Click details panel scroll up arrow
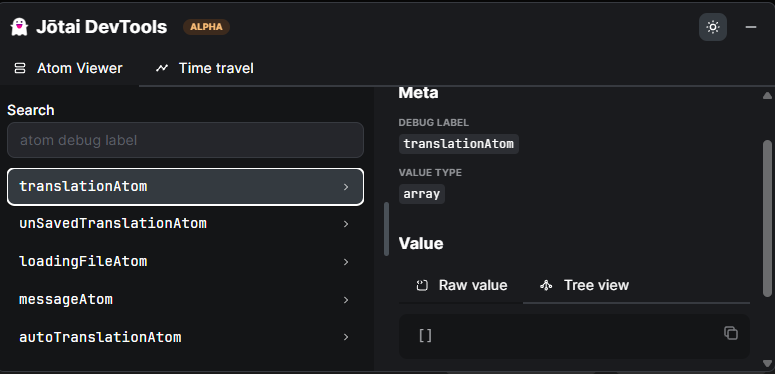Screen dimensions: 775x374 (767, 95)
